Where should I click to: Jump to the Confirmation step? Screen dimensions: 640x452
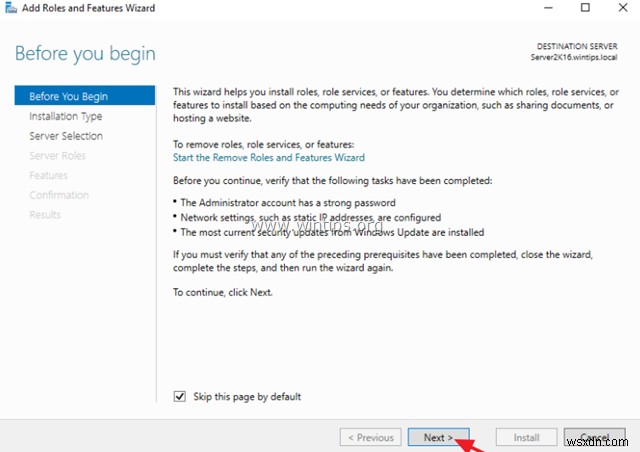(x=59, y=195)
